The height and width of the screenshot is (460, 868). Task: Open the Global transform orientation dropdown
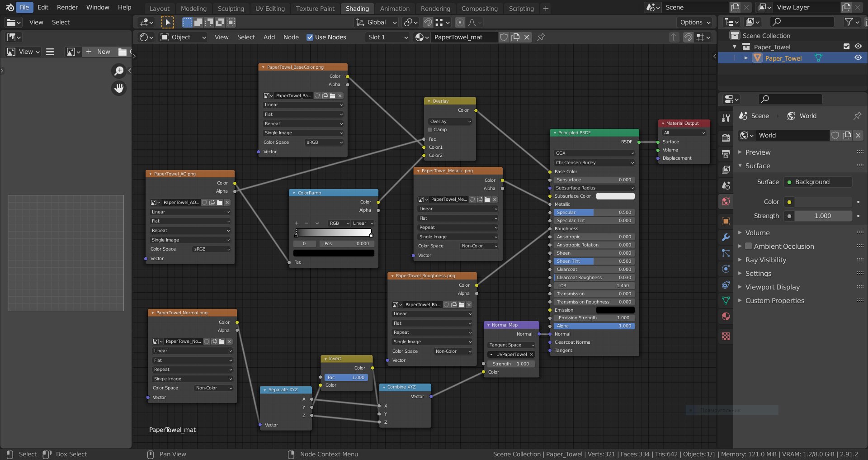point(376,22)
